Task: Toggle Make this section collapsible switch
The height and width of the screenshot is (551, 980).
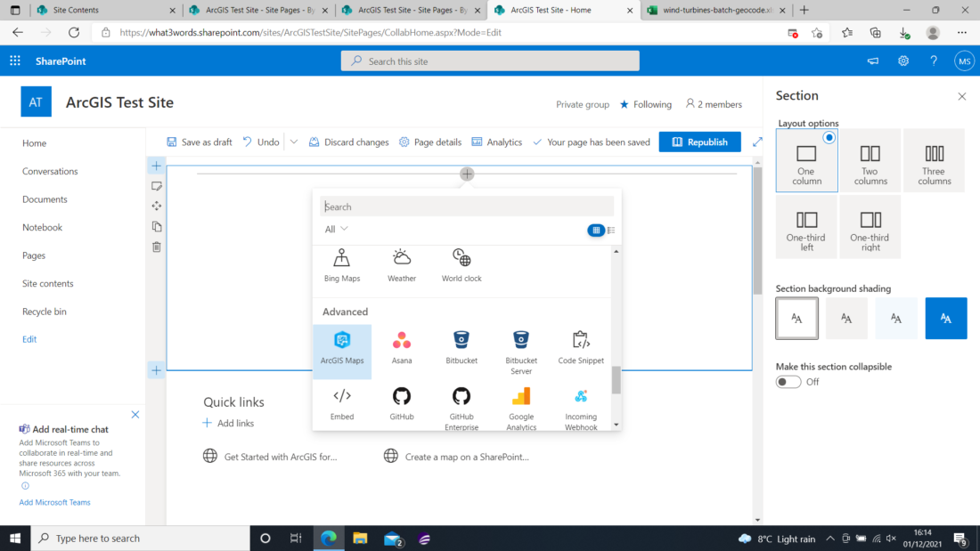Action: coord(788,382)
